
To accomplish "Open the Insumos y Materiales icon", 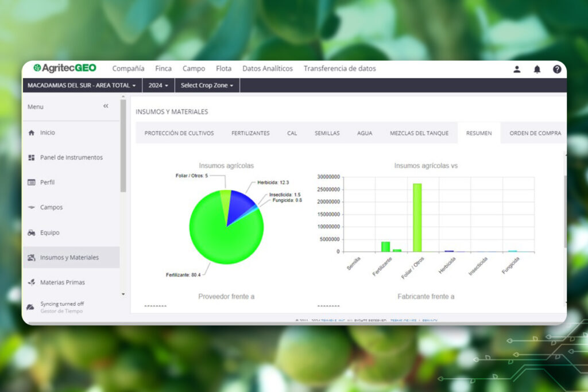I will point(31,257).
